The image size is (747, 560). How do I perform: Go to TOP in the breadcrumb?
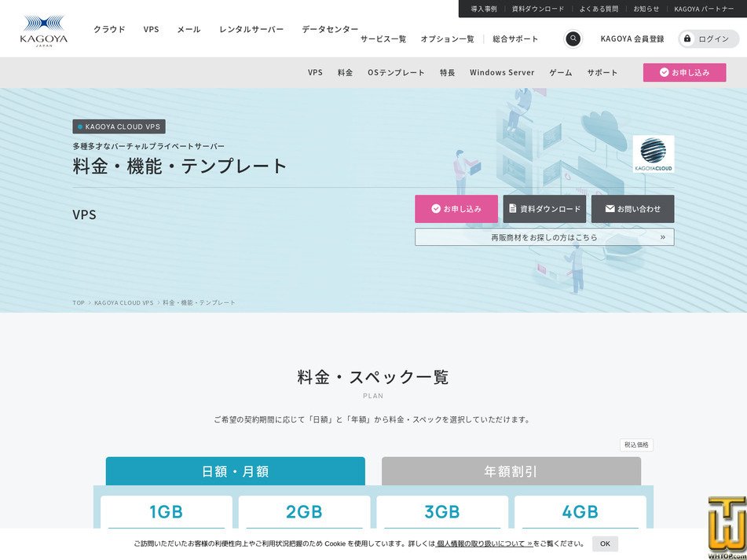coord(79,302)
